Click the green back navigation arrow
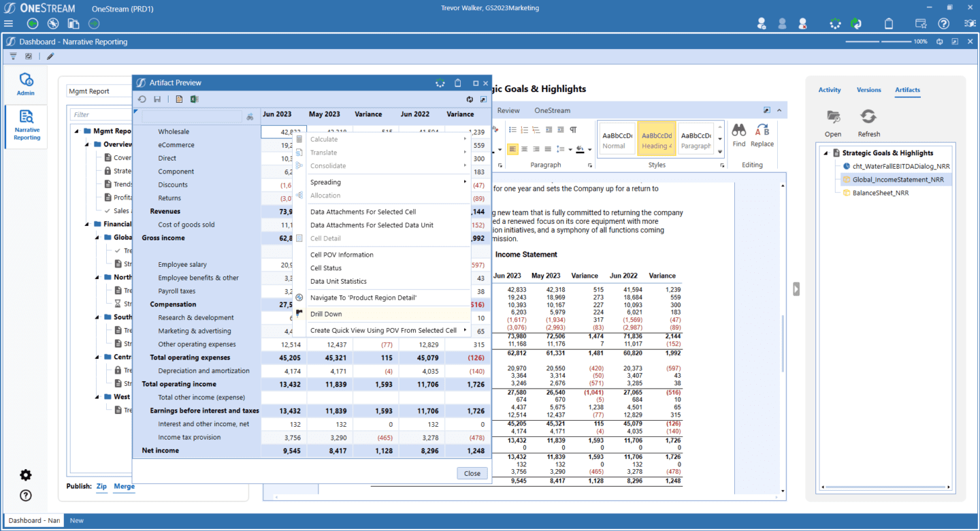The height and width of the screenshot is (531, 980). [x=32, y=24]
